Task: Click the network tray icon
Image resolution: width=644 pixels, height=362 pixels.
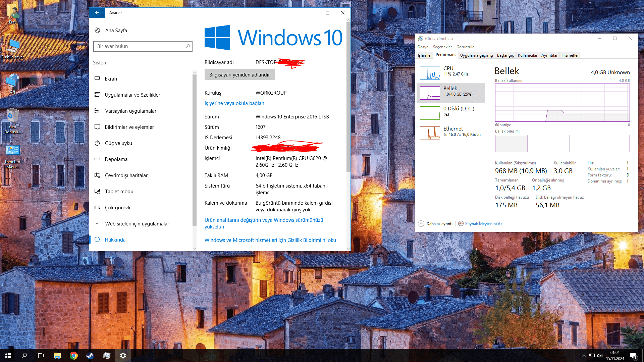Action: click(x=592, y=356)
